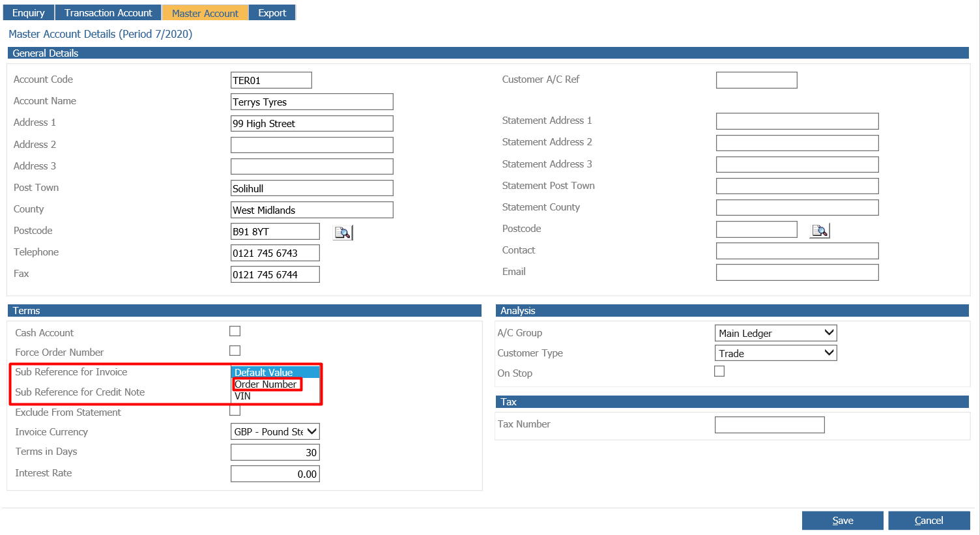Focus the Statement Post Town field
980x535 pixels.
pos(798,186)
